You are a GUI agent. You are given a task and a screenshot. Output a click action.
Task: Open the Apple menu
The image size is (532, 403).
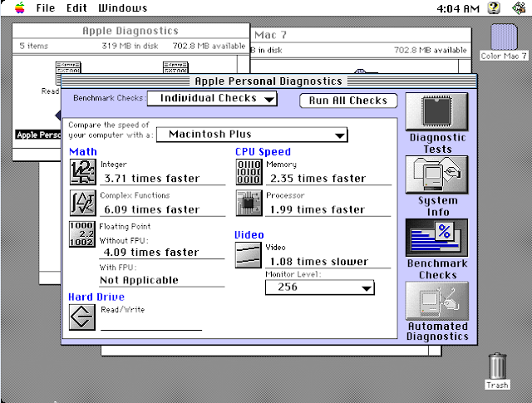click(x=20, y=7)
